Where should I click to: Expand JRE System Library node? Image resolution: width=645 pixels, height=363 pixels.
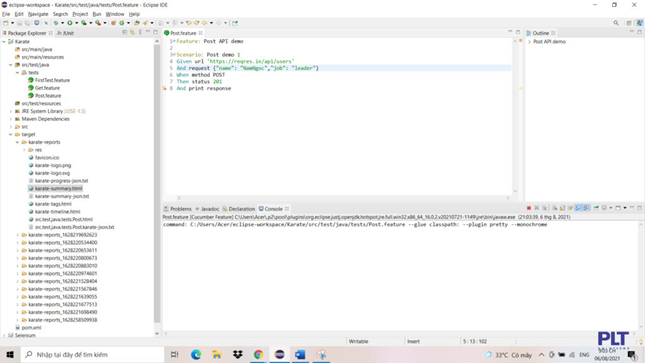(x=11, y=111)
